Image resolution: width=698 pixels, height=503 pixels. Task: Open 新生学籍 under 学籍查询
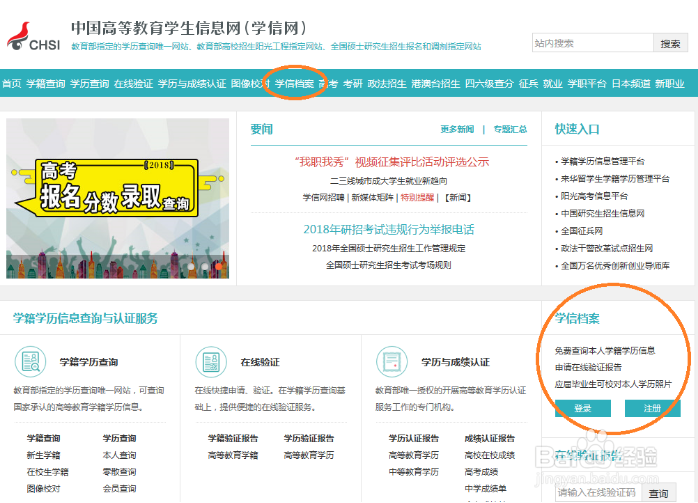[43, 455]
